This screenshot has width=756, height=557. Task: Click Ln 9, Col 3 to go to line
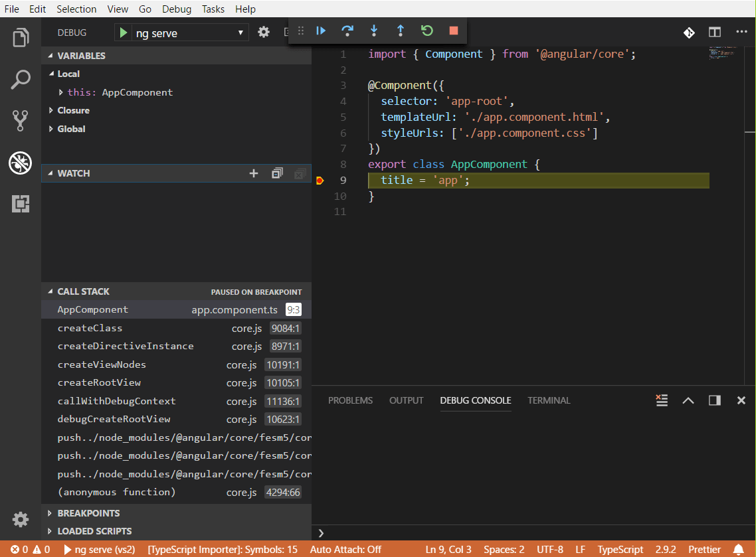tap(448, 549)
